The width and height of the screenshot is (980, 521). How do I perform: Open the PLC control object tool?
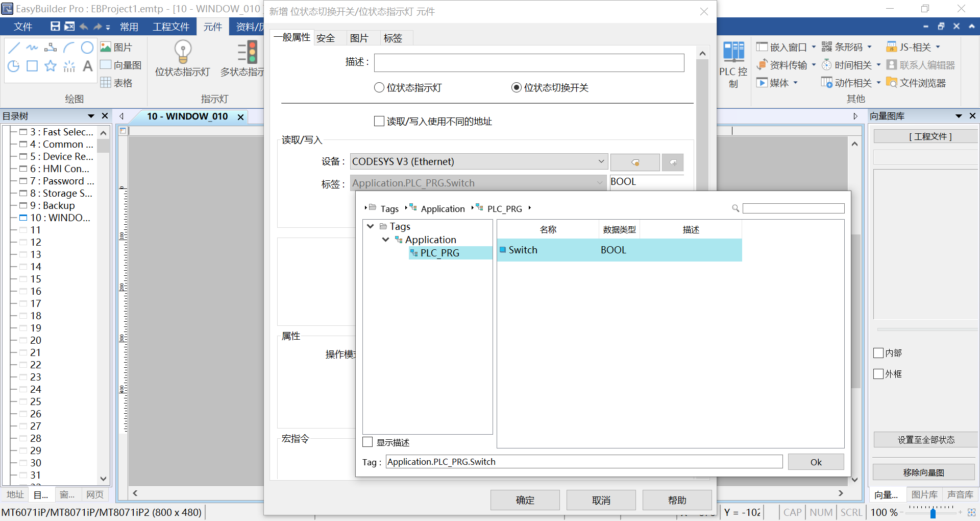pos(733,64)
